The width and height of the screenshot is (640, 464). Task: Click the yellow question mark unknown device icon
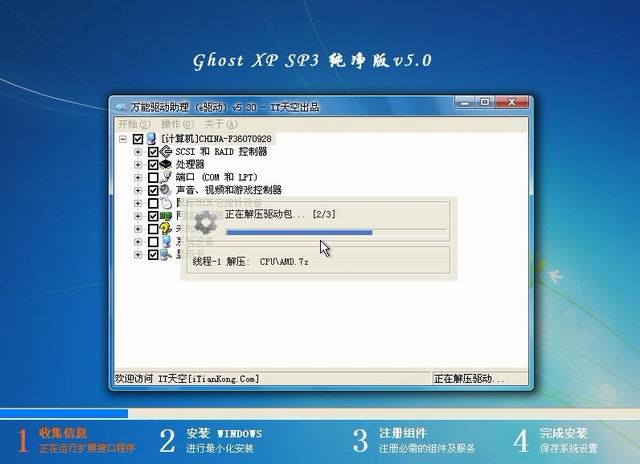point(165,229)
